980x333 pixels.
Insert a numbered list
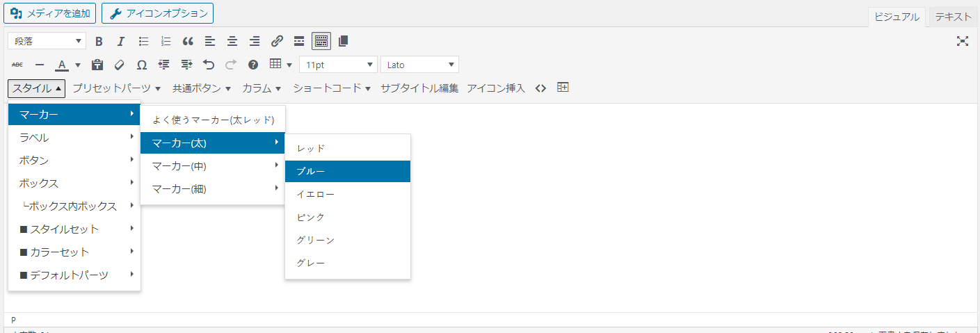pos(166,41)
